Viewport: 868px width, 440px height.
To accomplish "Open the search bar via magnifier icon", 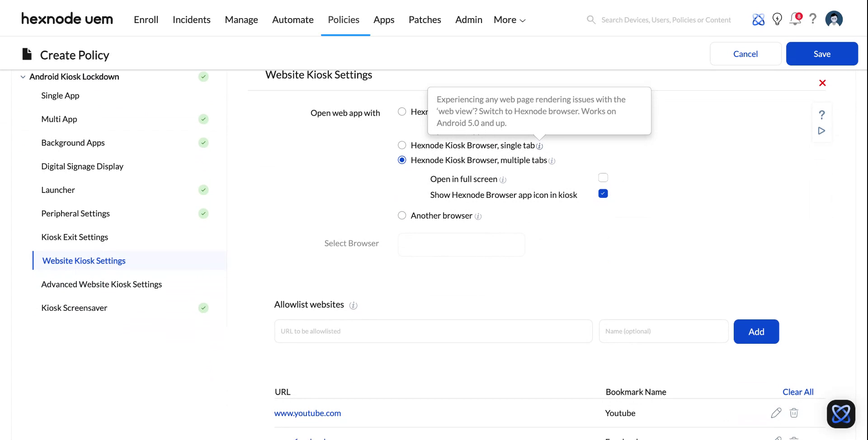I will (x=591, y=19).
